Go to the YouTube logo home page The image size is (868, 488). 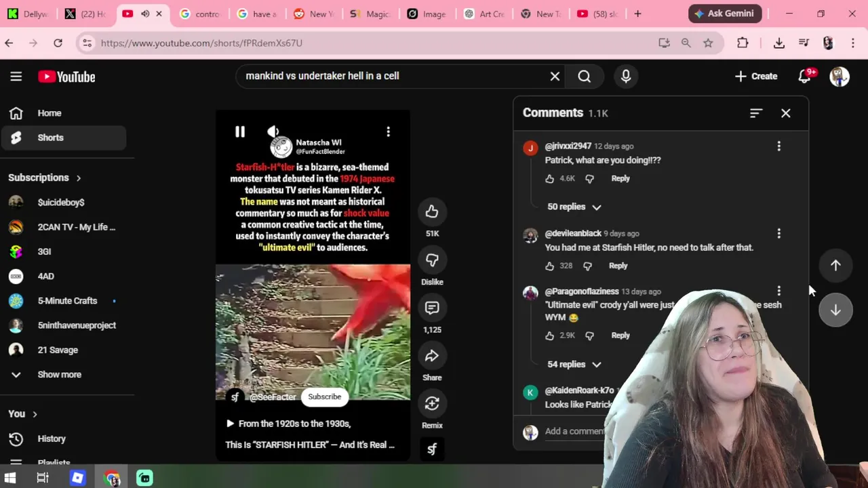click(66, 77)
